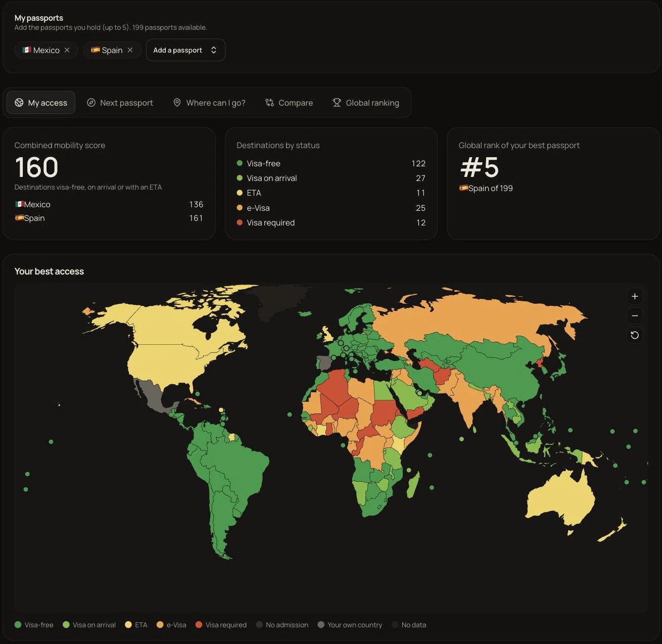The image size is (662, 644).
Task: Click Australia on the map
Action: coord(561,498)
